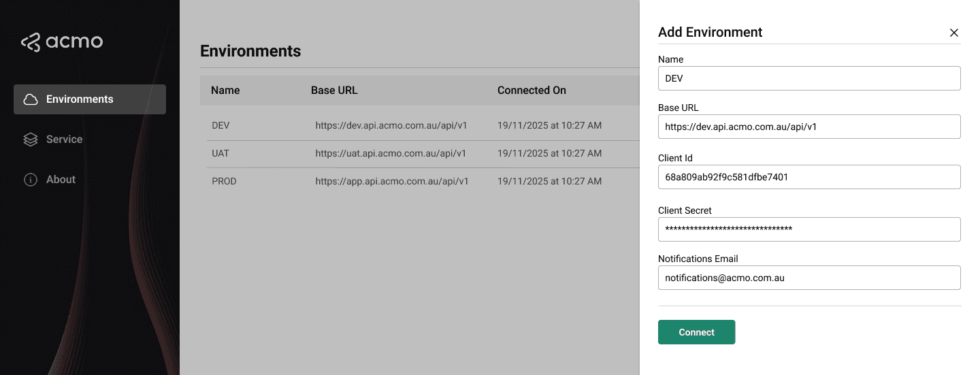Screen dimensions: 980x375
Task: Focus the Name input field
Action: [809, 78]
